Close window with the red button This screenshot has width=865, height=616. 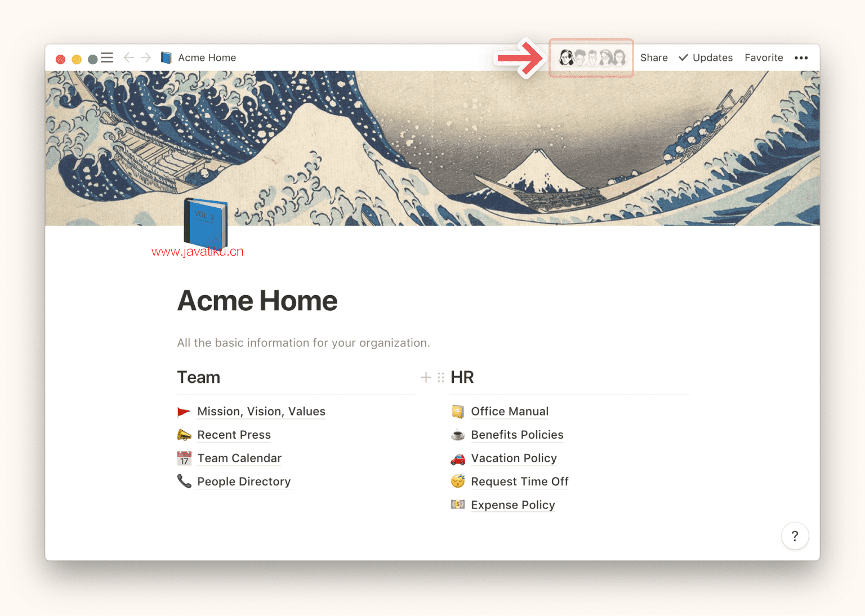[x=60, y=59]
